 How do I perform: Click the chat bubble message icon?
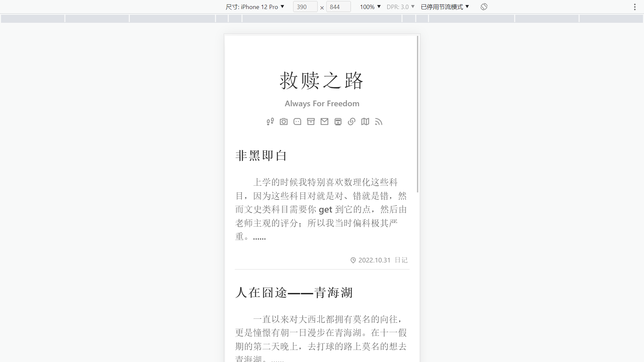(297, 122)
